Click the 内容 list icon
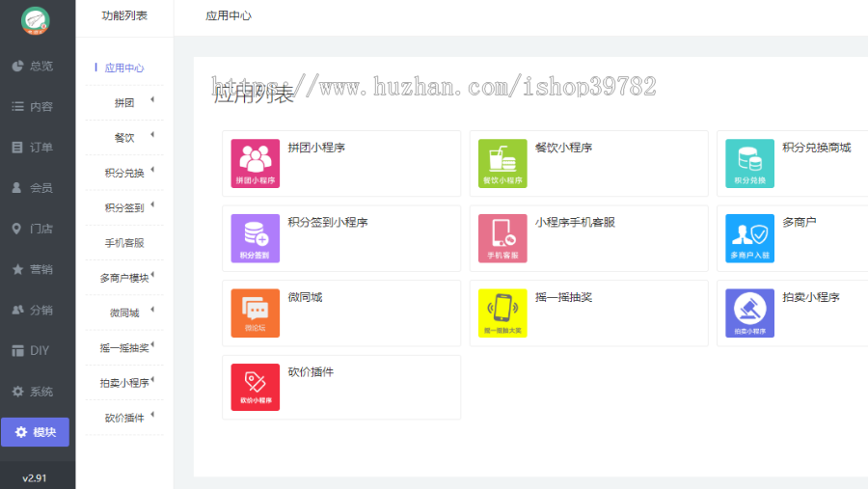Image resolution: width=868 pixels, height=489 pixels. pyautogui.click(x=17, y=106)
